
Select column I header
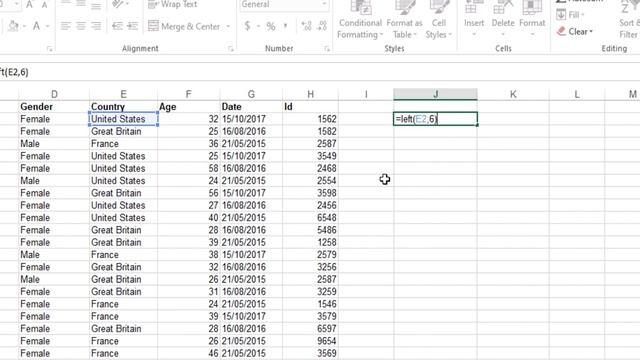[366, 94]
